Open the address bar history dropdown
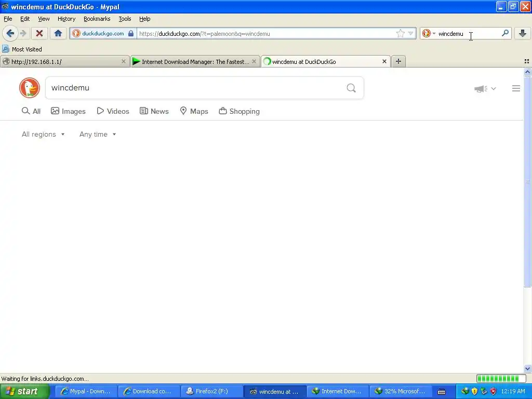 (411, 33)
